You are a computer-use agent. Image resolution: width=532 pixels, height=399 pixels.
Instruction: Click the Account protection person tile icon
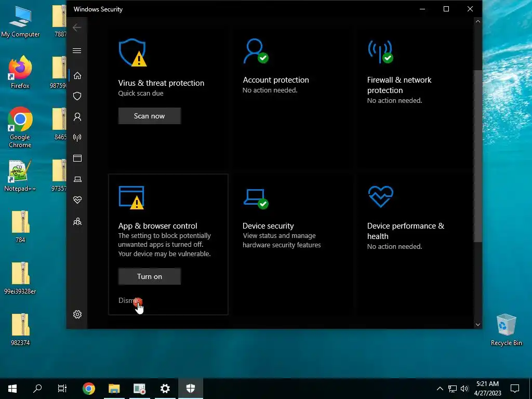(x=256, y=51)
